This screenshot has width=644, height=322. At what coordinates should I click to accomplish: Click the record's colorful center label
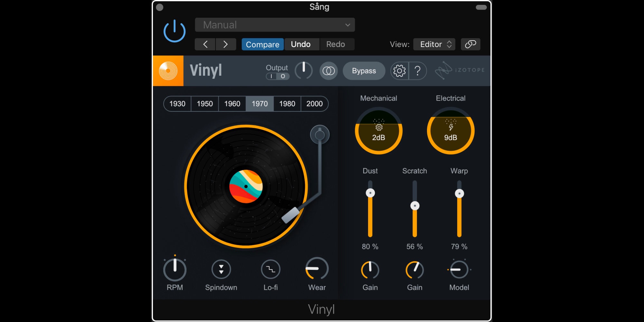point(246,186)
